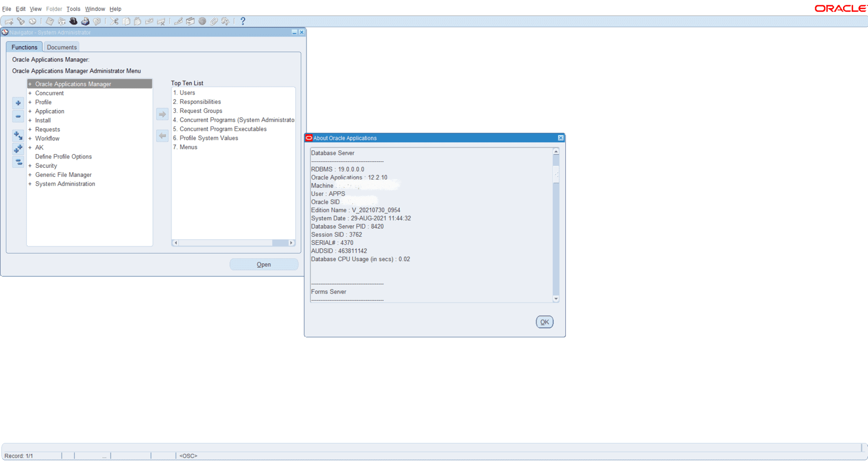Open the Edit menu
The image size is (868, 462).
coord(21,9)
